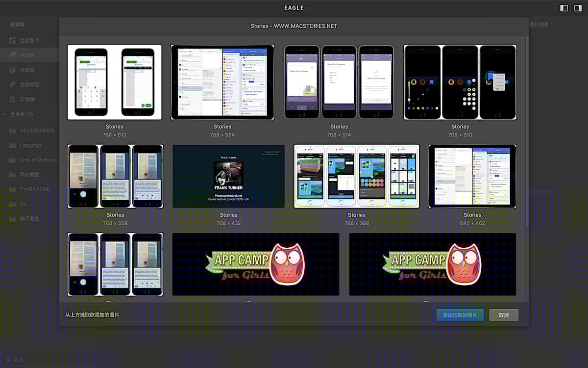Click the '768 × 510' dimension text

[x=460, y=135]
